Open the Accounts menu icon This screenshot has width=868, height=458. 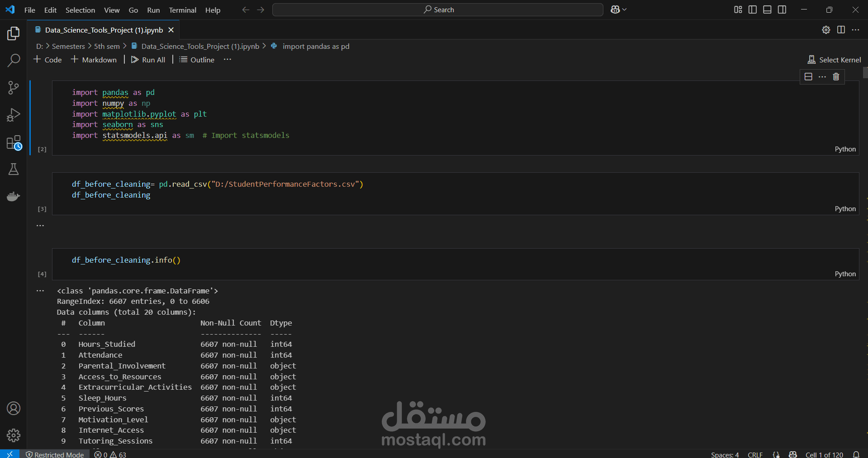[x=14, y=408]
